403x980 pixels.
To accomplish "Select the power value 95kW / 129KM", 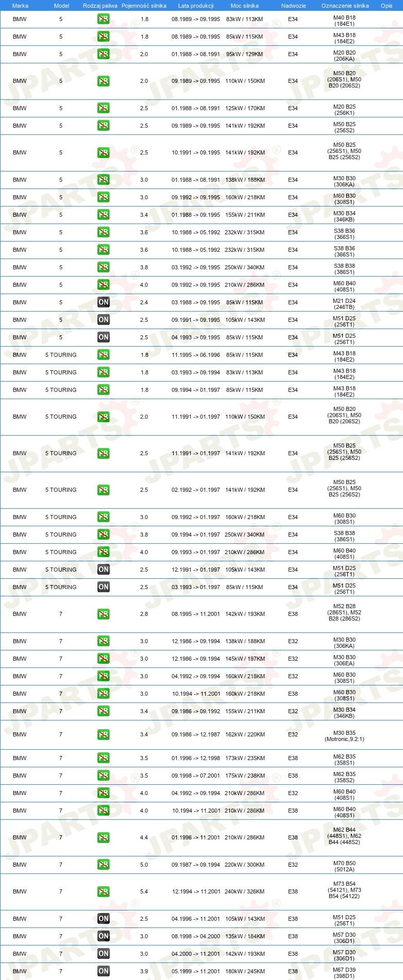I will [244, 54].
